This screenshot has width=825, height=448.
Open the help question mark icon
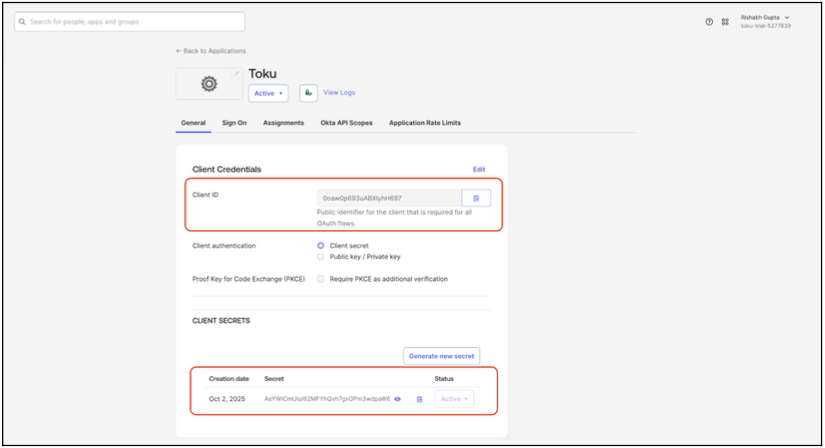click(x=709, y=22)
